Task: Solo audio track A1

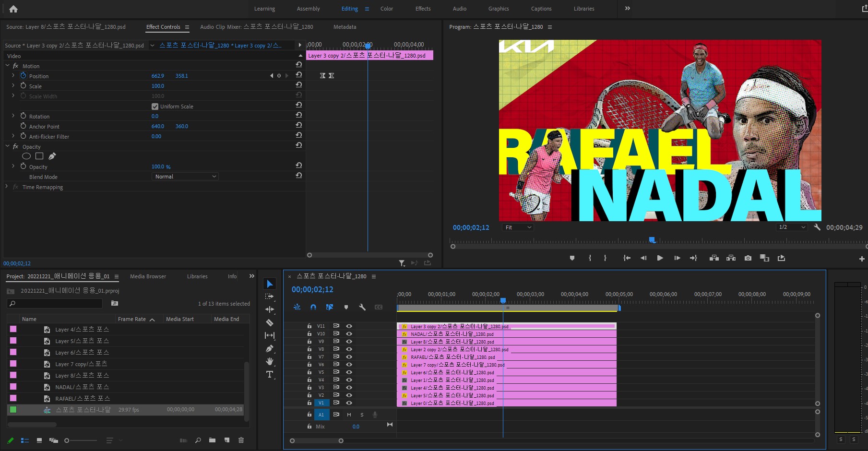Action: pyautogui.click(x=362, y=415)
